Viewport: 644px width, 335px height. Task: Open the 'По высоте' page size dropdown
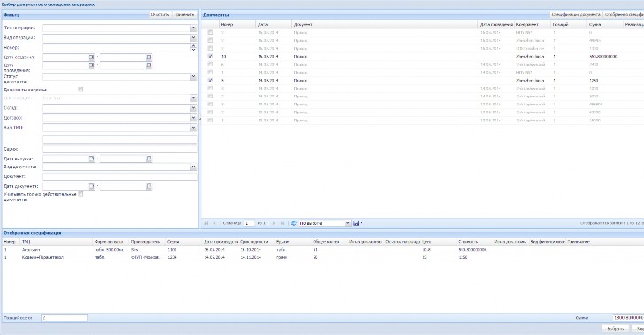point(347,223)
